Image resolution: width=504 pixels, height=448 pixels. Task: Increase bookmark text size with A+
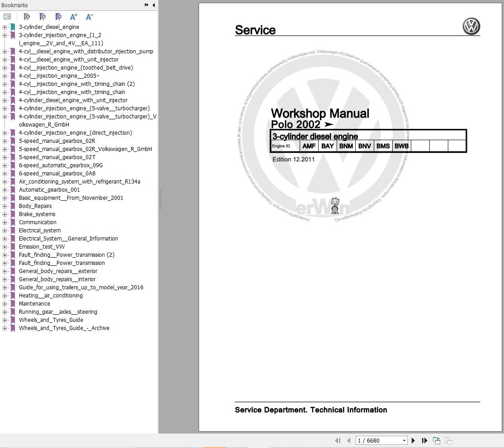pyautogui.click(x=74, y=16)
